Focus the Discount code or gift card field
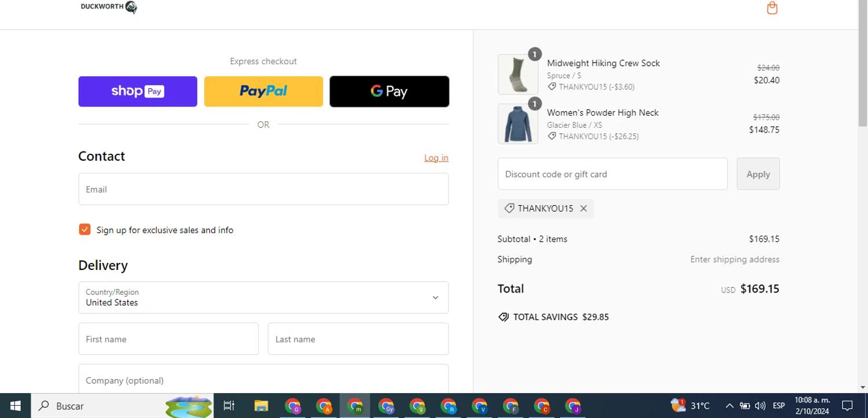The height and width of the screenshot is (418, 868). coord(612,174)
